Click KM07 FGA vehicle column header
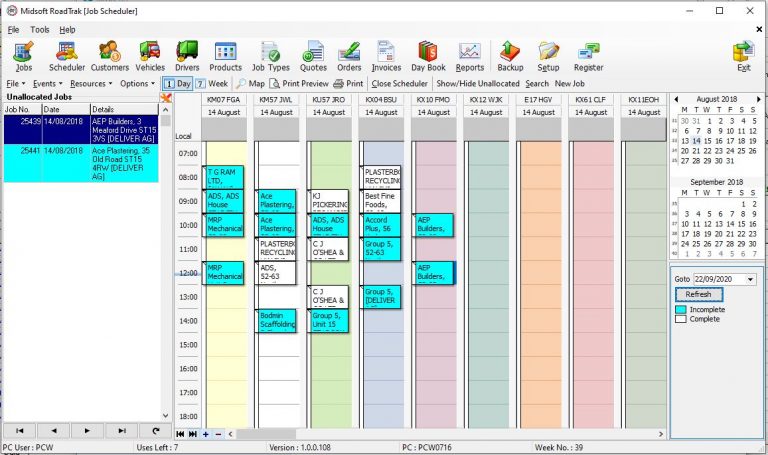Viewport: 768px width, 455px height. [x=224, y=99]
